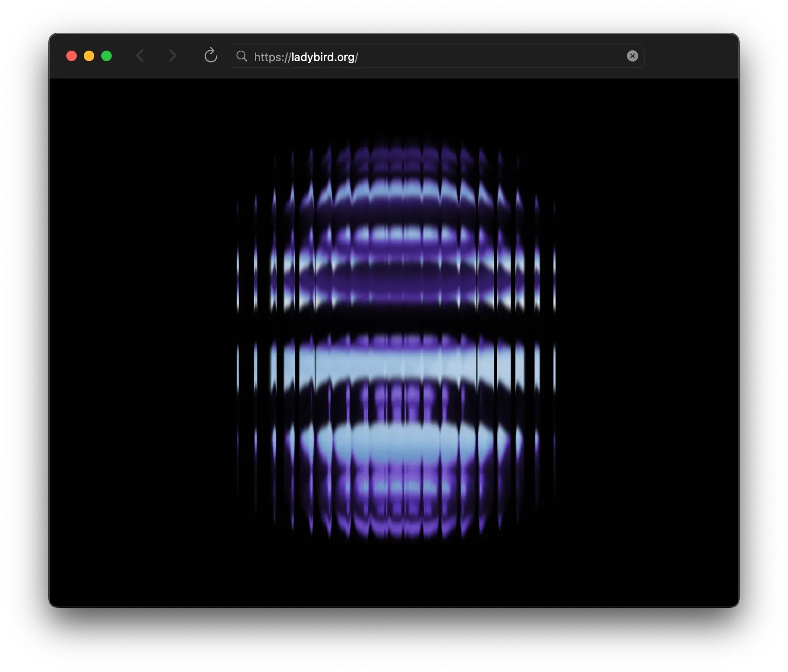Image resolution: width=788 pixels, height=672 pixels.
Task: Click the center of the glowing purple graphic
Action: click(x=396, y=340)
